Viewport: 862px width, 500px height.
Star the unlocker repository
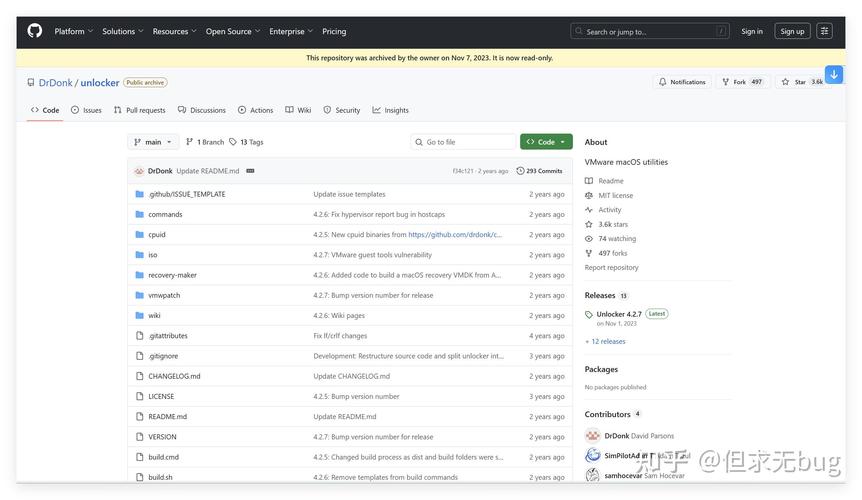[795, 82]
